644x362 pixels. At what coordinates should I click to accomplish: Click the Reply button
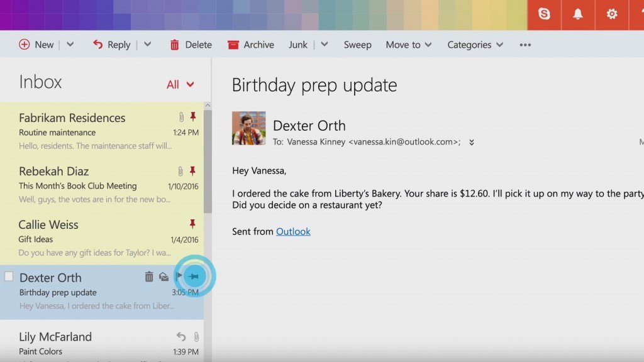click(x=112, y=45)
